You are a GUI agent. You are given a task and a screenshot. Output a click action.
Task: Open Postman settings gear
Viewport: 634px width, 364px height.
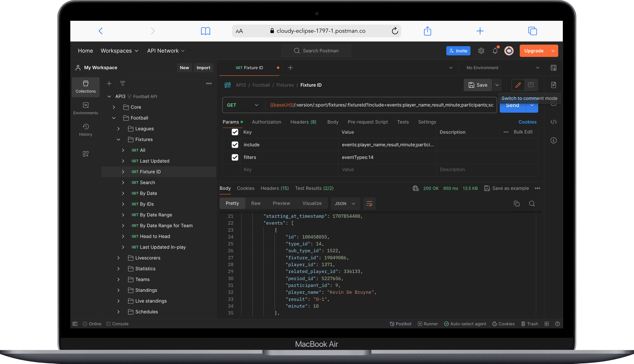pos(481,51)
